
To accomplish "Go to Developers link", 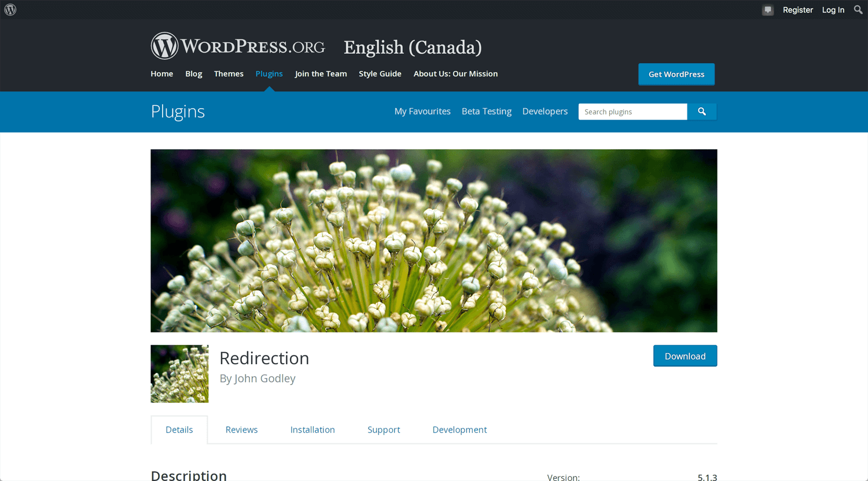I will tap(545, 112).
